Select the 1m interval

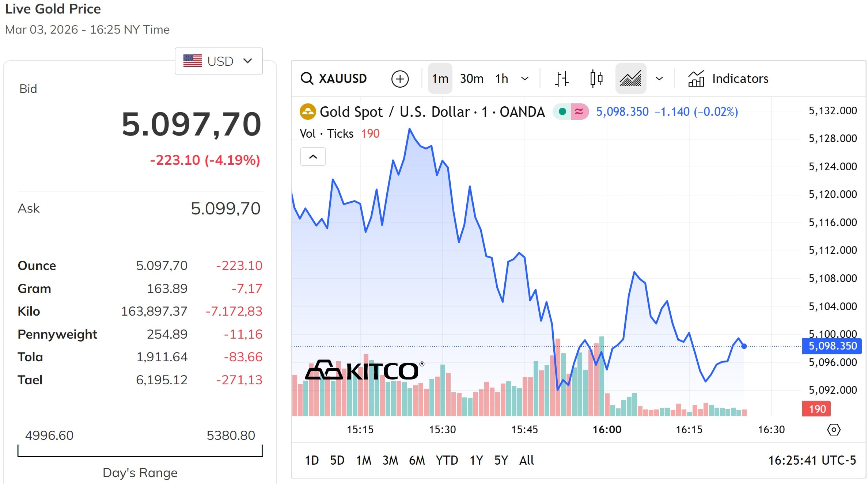tap(440, 79)
